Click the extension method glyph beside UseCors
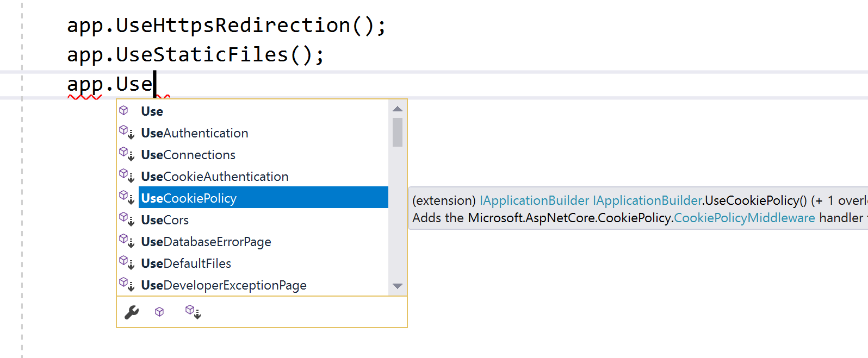Viewport: 868px width, 358px height. click(126, 219)
